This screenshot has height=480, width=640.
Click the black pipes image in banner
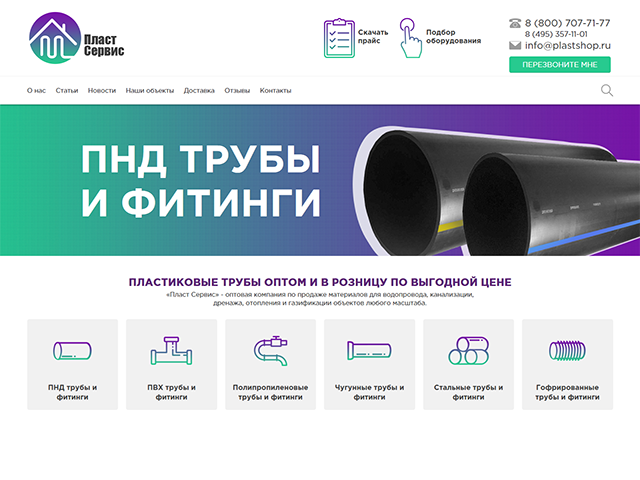coord(496,190)
